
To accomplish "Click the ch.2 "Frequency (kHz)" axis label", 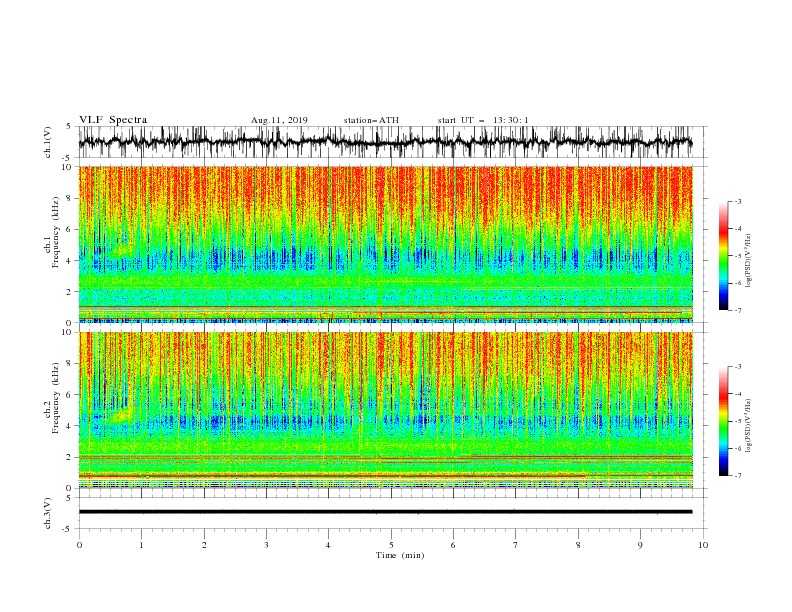I will pyautogui.click(x=56, y=398).
